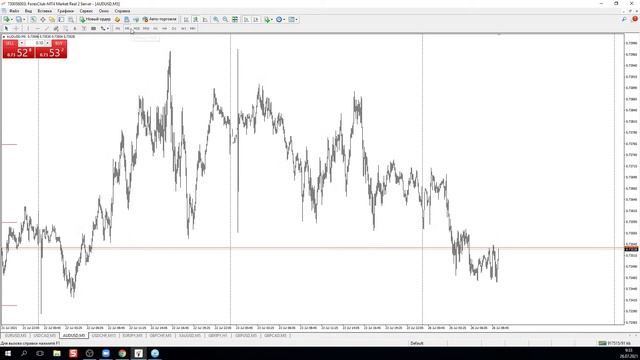640x360 pixels.
Task: Open Chrome from the Windows taskbar
Action: (x=122, y=353)
